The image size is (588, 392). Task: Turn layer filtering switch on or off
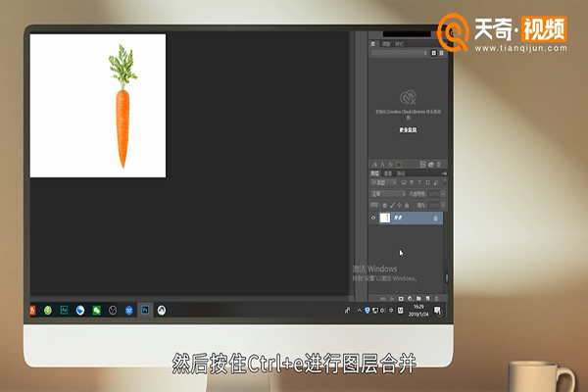[x=445, y=182]
